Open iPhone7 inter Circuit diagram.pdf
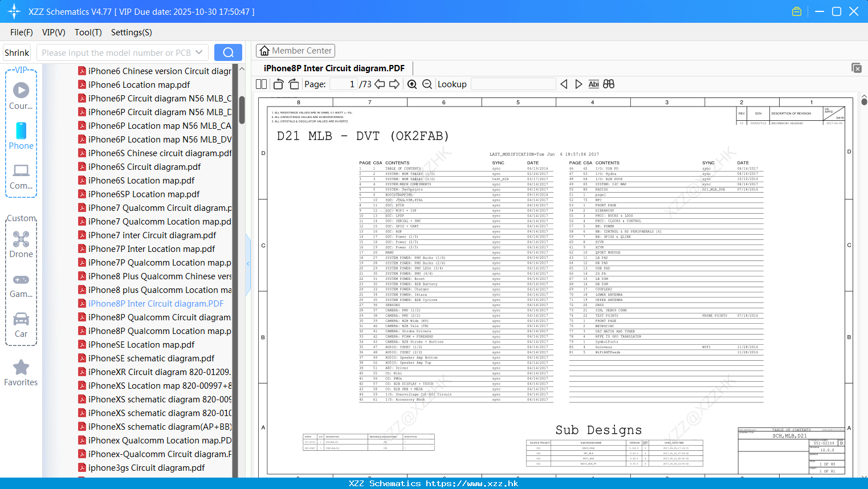Image resolution: width=868 pixels, height=489 pixels. [x=152, y=235]
